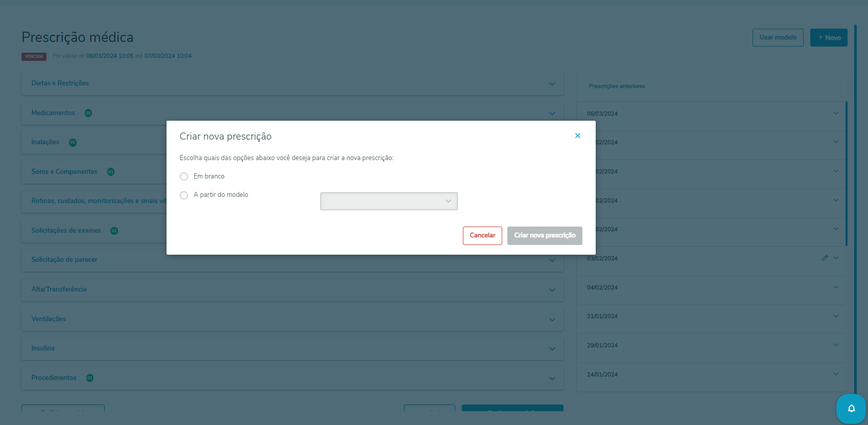
Task: Expand the 04/02/2024 previous prescription
Action: (836, 287)
